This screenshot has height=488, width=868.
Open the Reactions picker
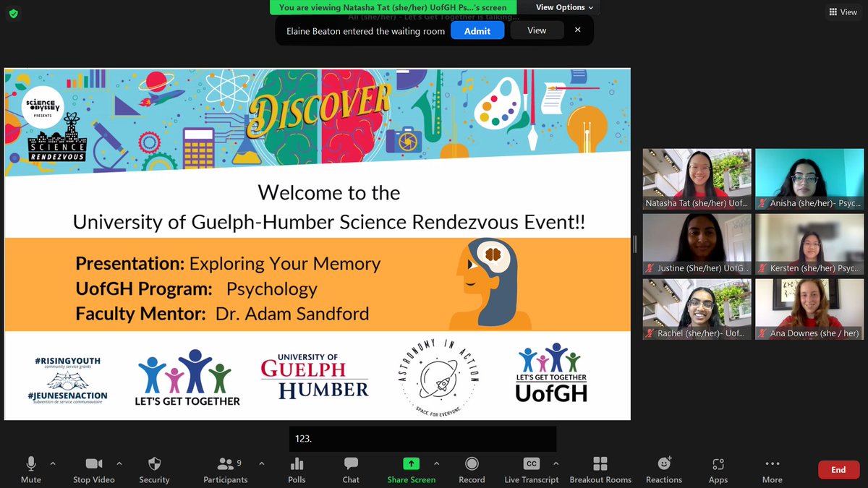(663, 469)
